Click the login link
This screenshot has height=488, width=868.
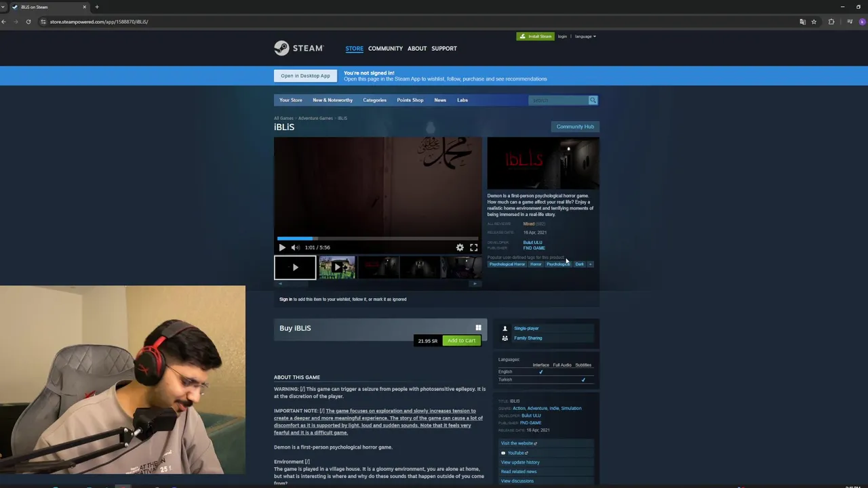tap(562, 37)
